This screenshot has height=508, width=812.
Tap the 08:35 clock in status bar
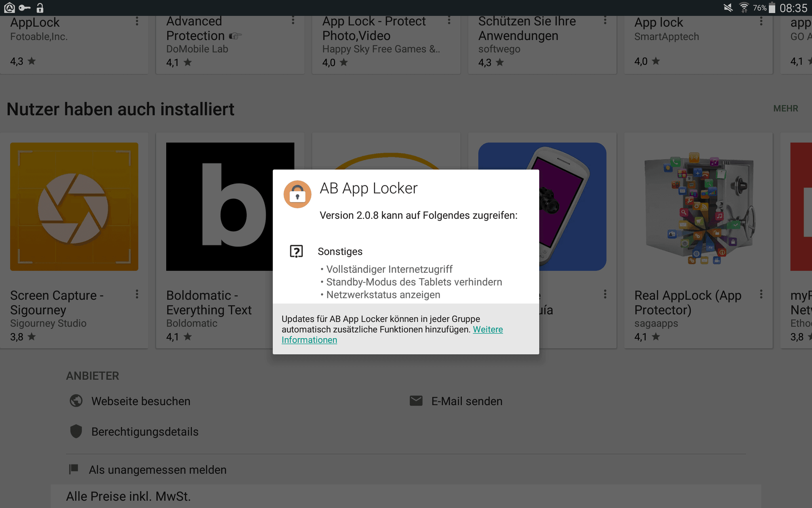click(x=793, y=8)
